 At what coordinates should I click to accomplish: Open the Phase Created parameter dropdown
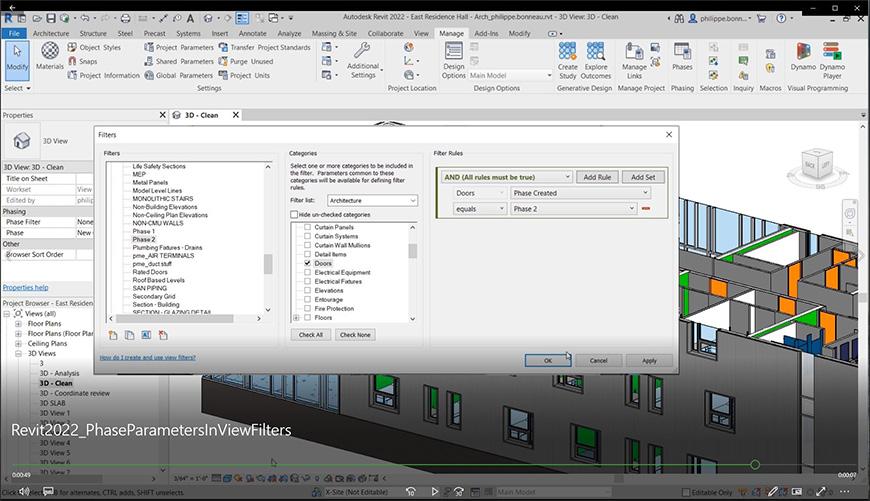(580, 193)
